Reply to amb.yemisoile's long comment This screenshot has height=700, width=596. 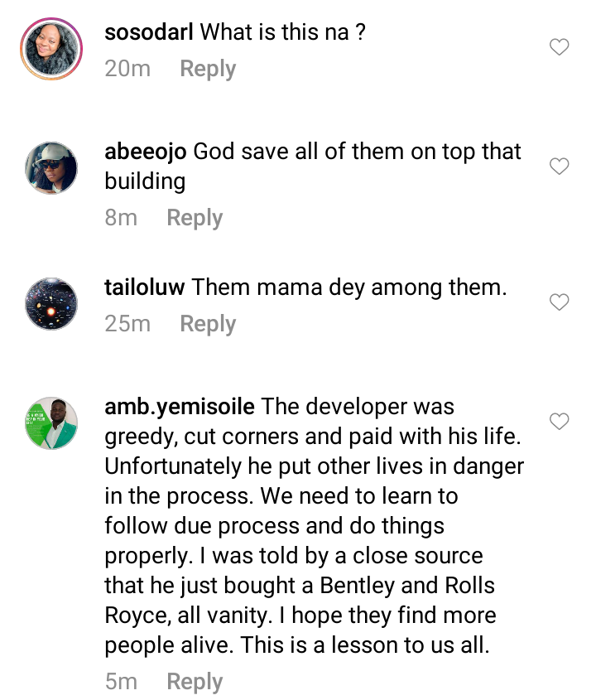(195, 682)
